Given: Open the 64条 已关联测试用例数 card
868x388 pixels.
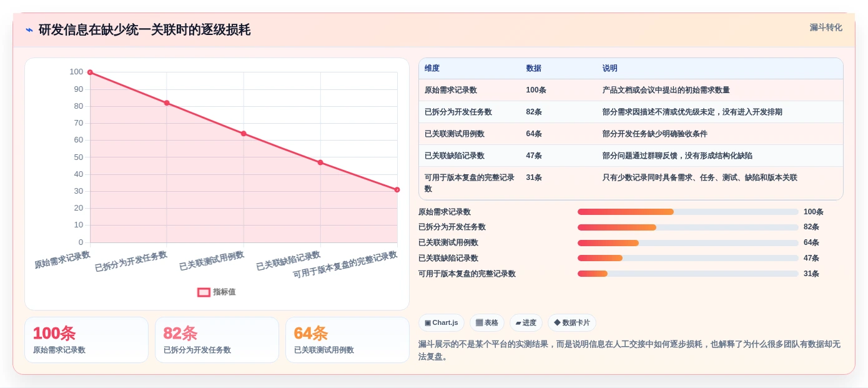Looking at the screenshot, I should pyautogui.click(x=347, y=340).
